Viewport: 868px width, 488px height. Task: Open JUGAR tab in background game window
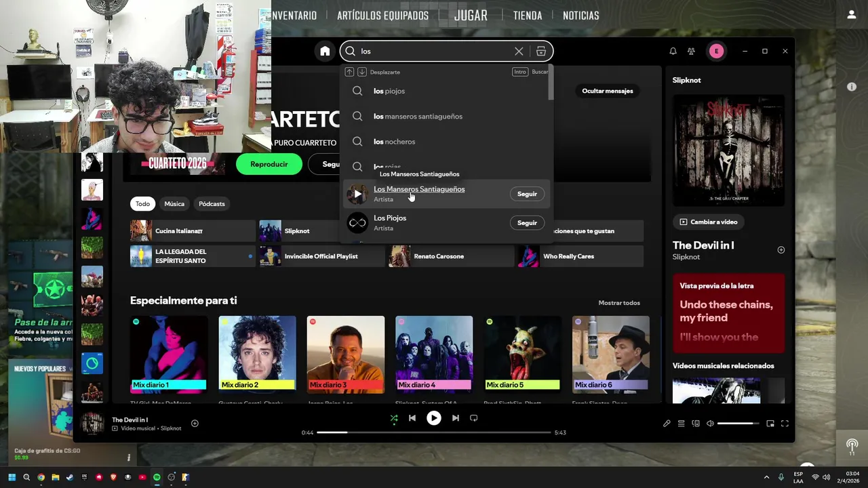pos(471,16)
